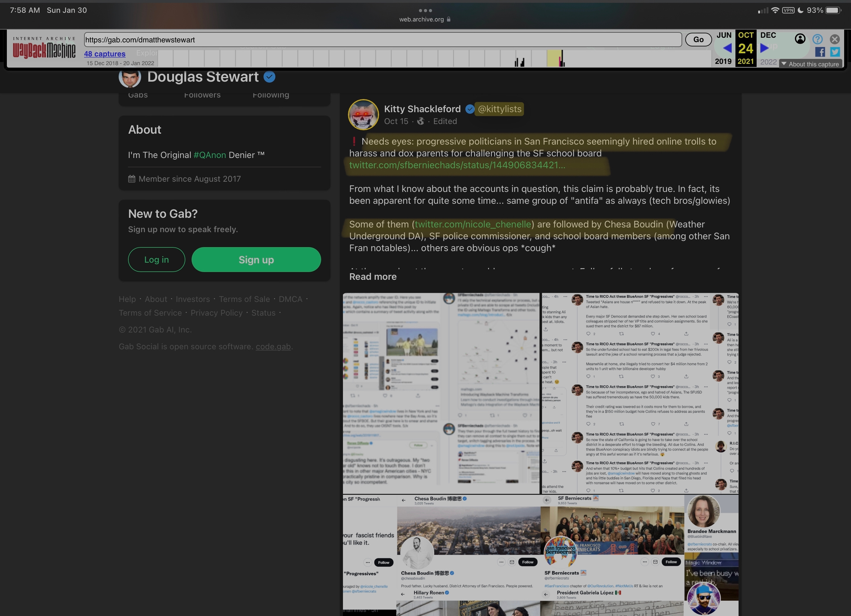Close the Wayback toolbar with X icon

pos(835,39)
